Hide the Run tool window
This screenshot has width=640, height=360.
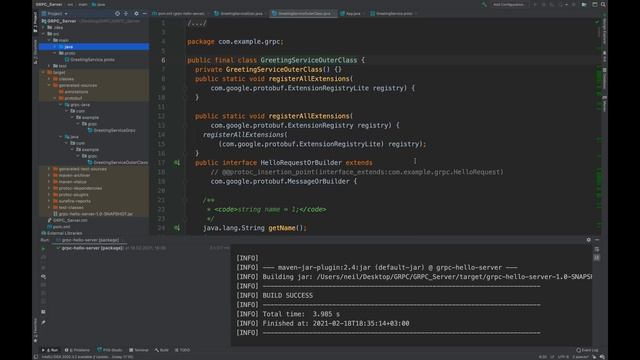[597, 240]
